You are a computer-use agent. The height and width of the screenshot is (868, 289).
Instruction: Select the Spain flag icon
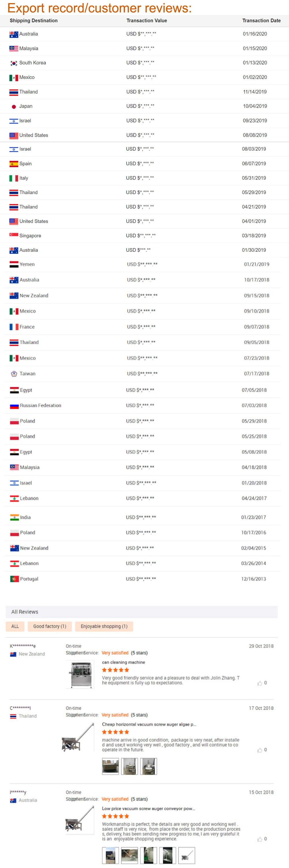pyautogui.click(x=14, y=164)
